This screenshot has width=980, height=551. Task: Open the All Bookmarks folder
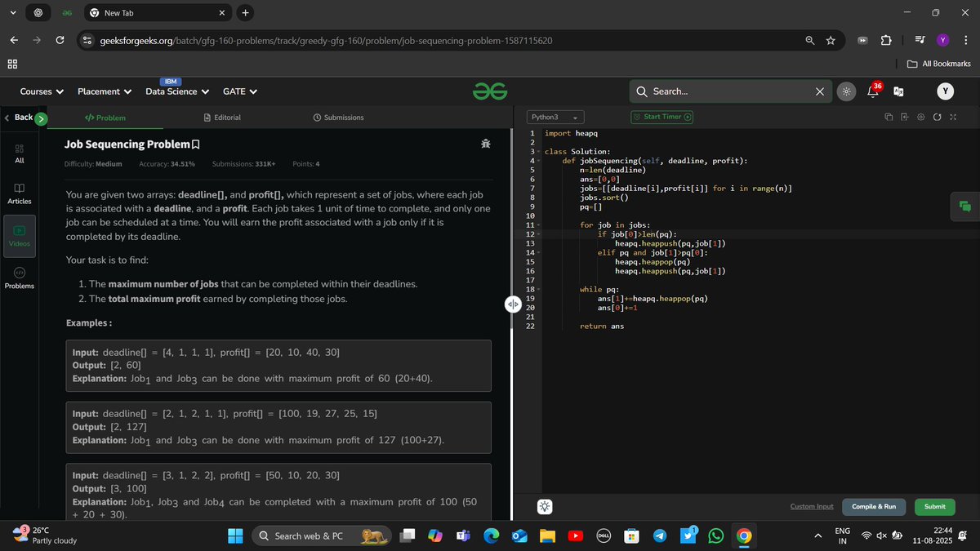939,64
